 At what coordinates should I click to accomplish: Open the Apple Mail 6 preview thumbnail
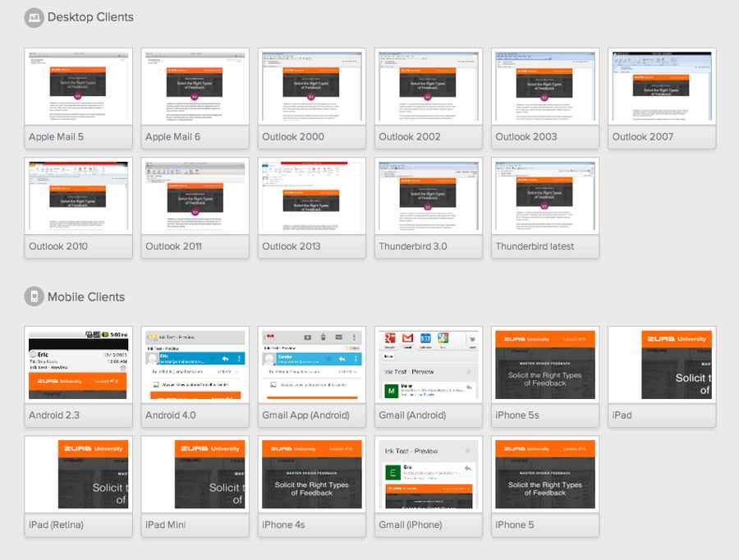pyautogui.click(x=195, y=87)
